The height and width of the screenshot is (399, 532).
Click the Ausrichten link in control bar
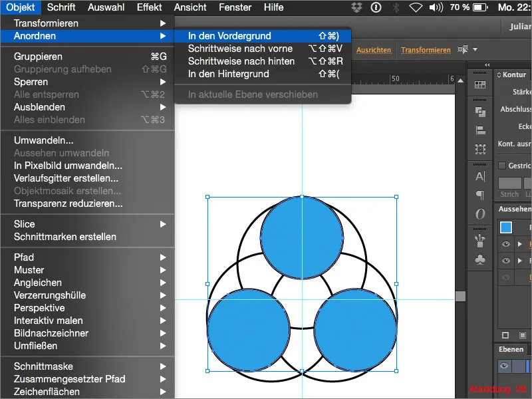tap(374, 51)
